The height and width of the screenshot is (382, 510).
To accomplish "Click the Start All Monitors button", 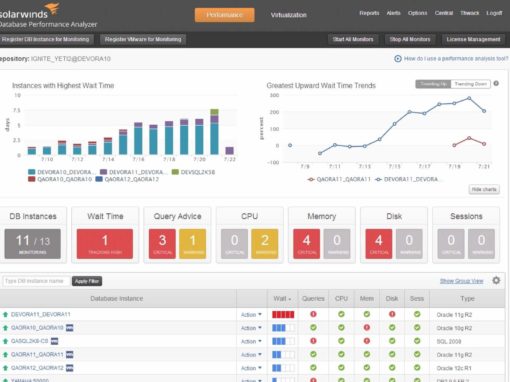I will 353,39.
